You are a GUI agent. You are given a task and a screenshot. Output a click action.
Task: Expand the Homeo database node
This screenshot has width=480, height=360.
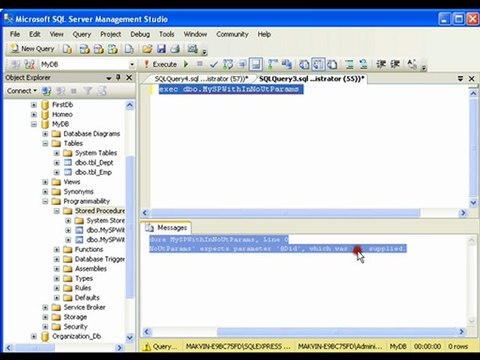[x=34, y=115]
